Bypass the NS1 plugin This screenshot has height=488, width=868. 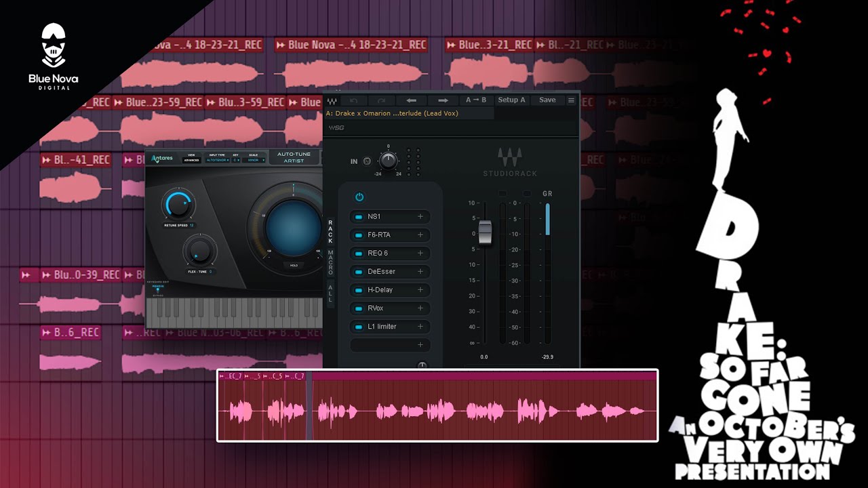tap(359, 217)
